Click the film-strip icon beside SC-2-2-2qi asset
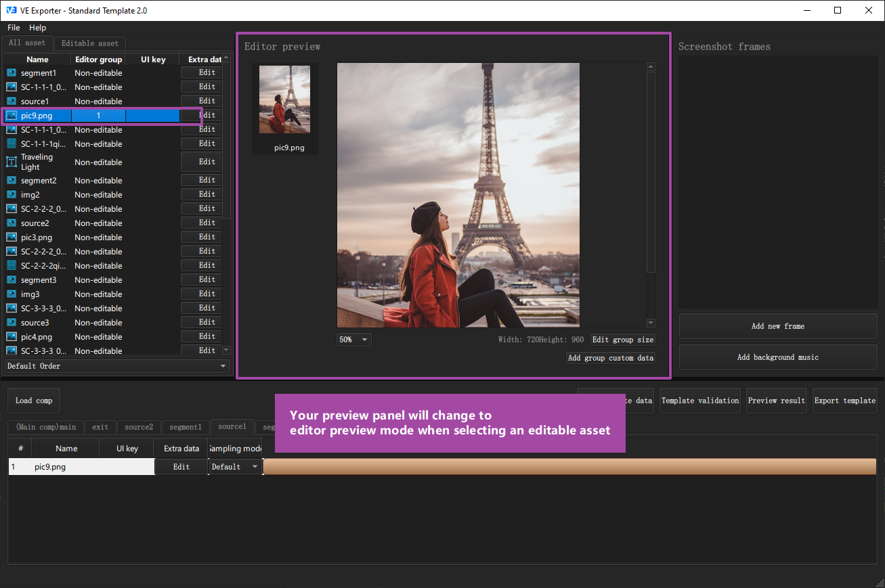The height and width of the screenshot is (588, 885). pyautogui.click(x=12, y=265)
